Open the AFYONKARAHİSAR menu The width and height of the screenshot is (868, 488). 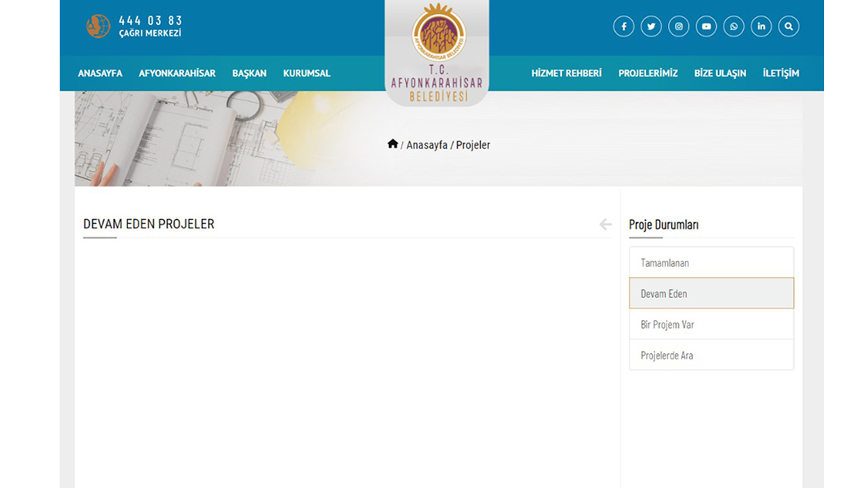click(x=177, y=73)
